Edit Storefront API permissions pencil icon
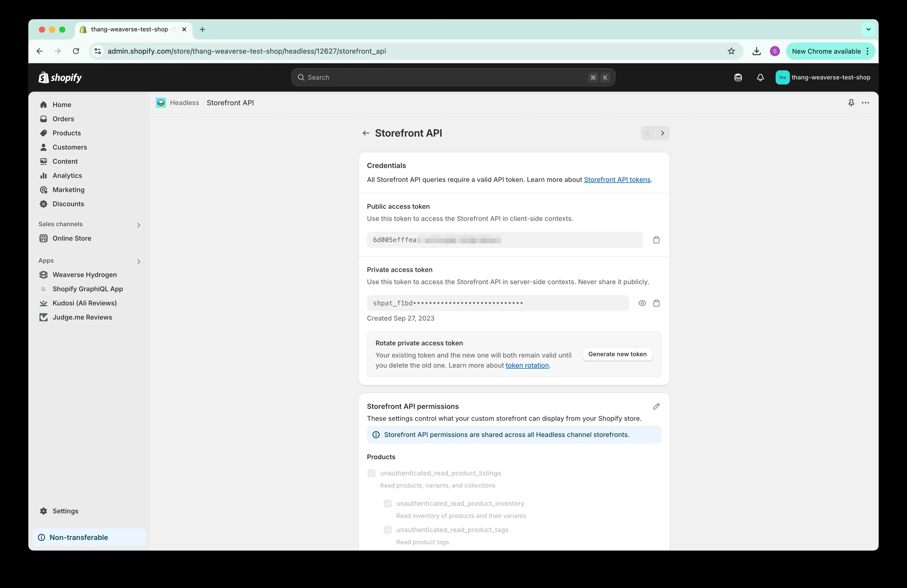 [x=656, y=407]
